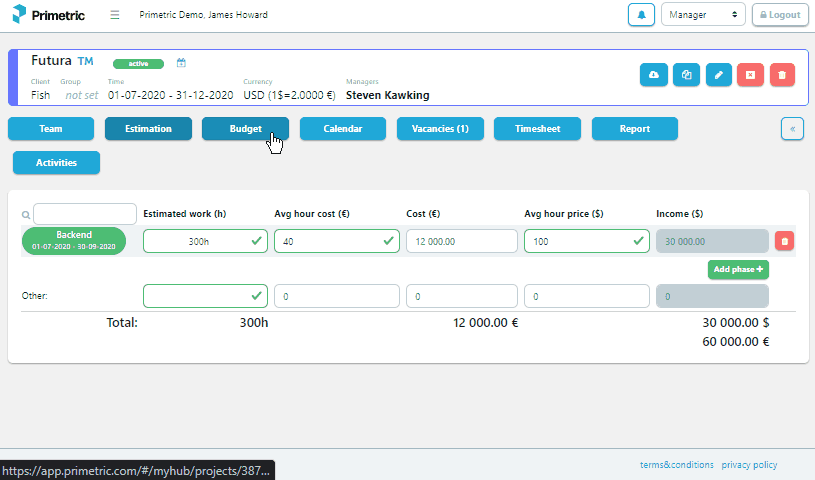The width and height of the screenshot is (815, 480).
Task: Click the Logout button
Action: pos(779,15)
